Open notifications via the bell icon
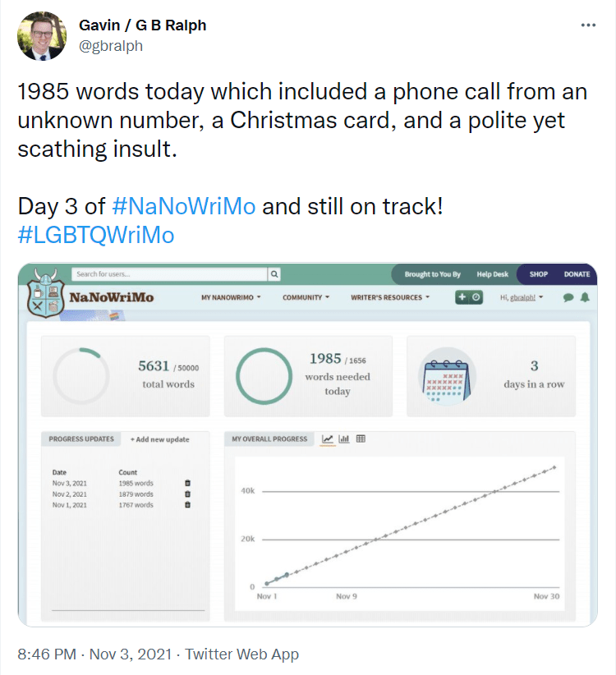 point(583,297)
